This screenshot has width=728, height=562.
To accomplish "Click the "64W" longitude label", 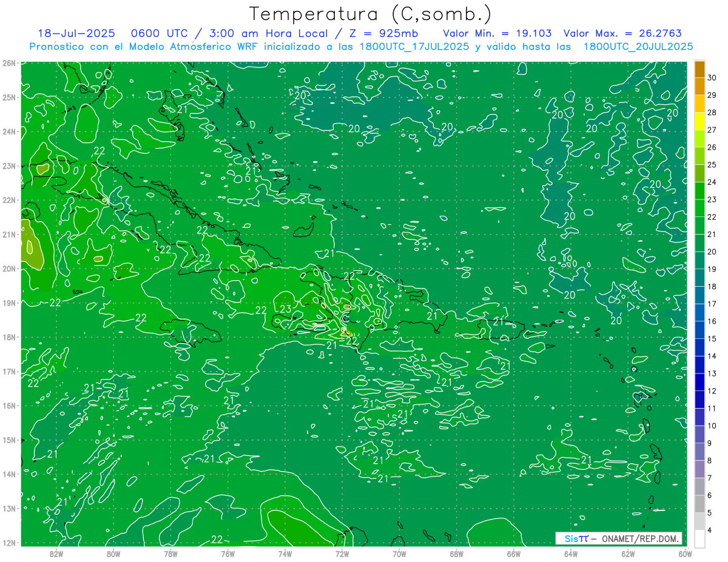I will [x=571, y=554].
